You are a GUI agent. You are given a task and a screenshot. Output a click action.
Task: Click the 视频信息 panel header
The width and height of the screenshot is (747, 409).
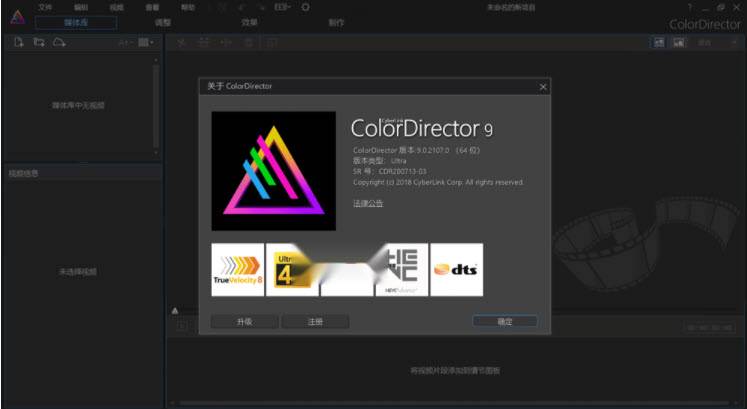pos(82,173)
